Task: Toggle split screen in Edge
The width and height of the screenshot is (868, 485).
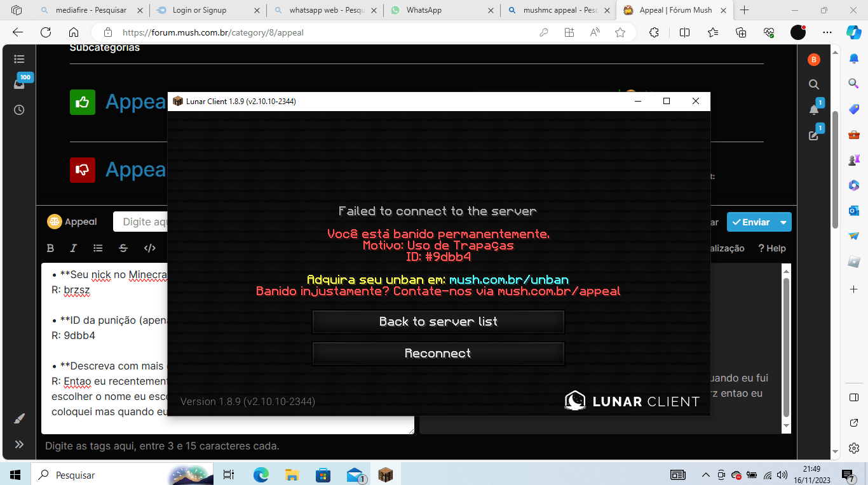Action: 684,32
